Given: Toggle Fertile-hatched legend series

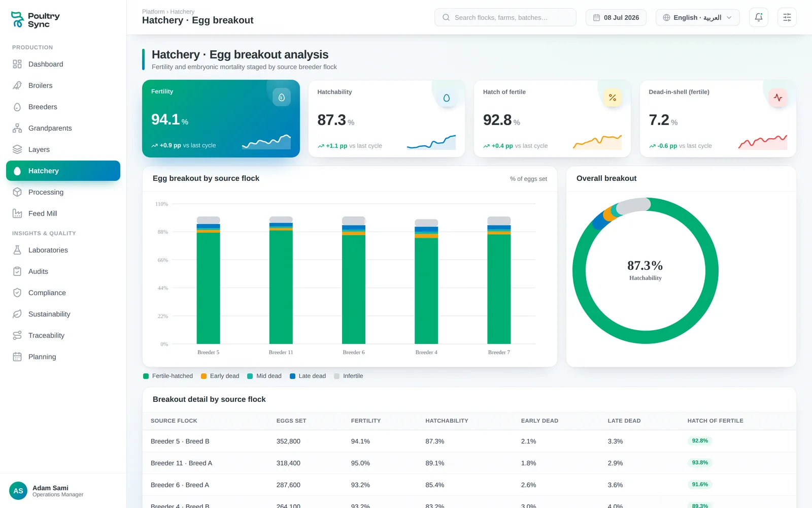Looking at the screenshot, I should (168, 376).
